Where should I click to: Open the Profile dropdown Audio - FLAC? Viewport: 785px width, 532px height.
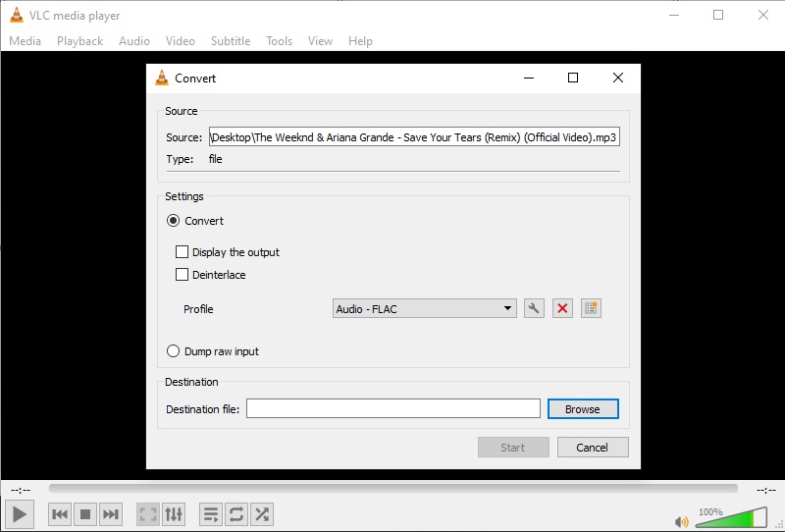425,308
